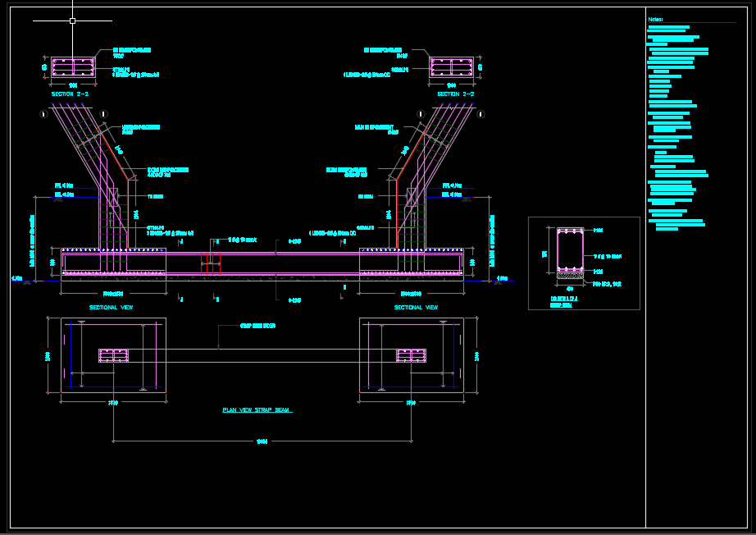Click the right "SECTIONAL VIEW" caption
The height and width of the screenshot is (535, 756).
pyautogui.click(x=416, y=308)
